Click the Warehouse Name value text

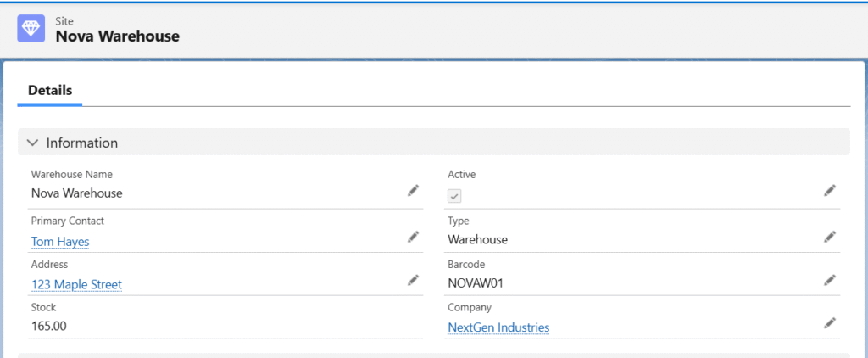tap(76, 193)
